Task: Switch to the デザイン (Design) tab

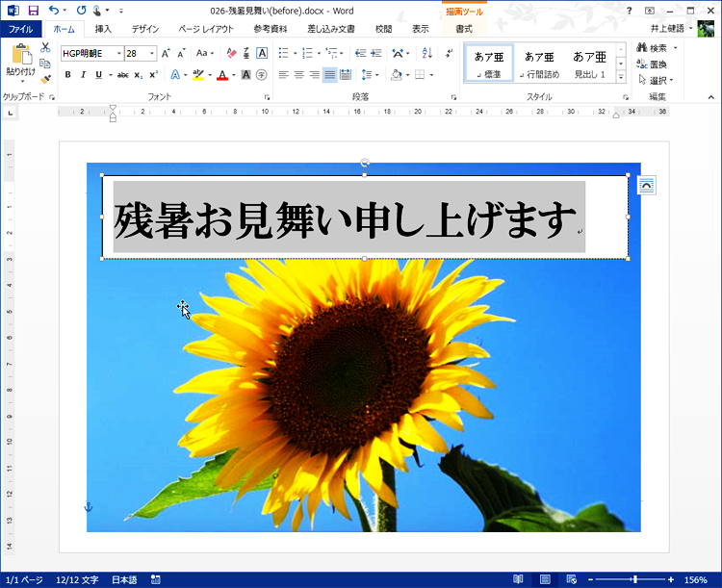Action: (x=145, y=29)
